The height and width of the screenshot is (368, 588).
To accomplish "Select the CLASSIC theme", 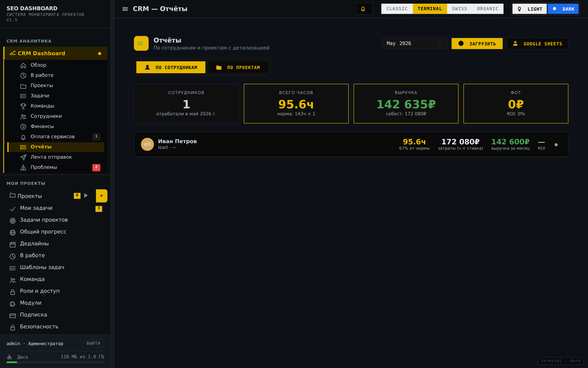I will tap(397, 9).
